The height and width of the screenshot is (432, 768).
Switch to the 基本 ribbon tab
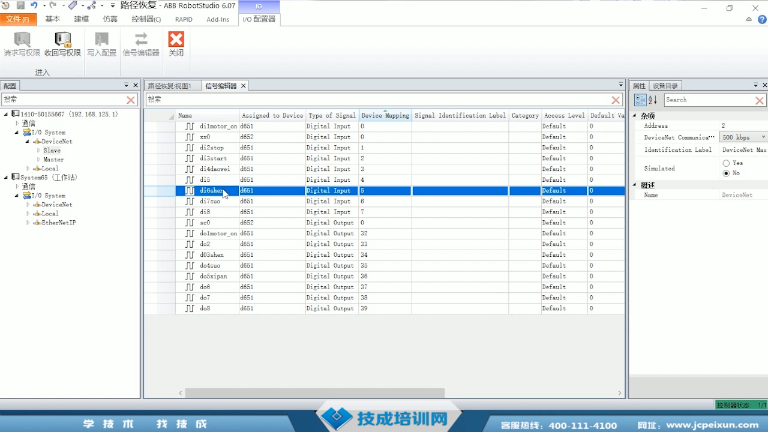click(52, 19)
